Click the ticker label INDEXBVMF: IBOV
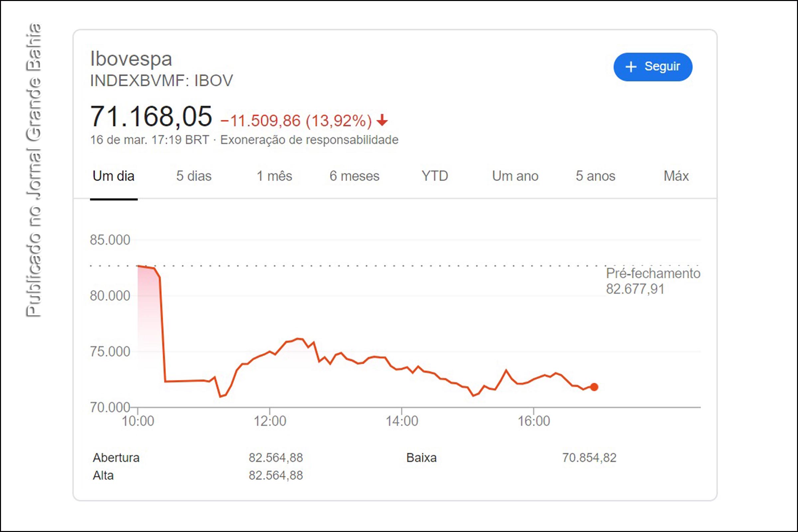 (161, 80)
